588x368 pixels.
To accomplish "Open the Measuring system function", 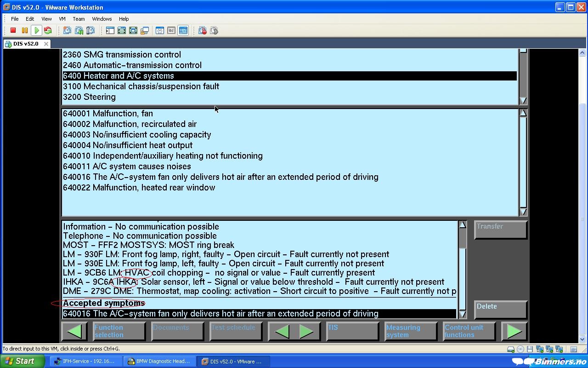I will click(x=410, y=331).
